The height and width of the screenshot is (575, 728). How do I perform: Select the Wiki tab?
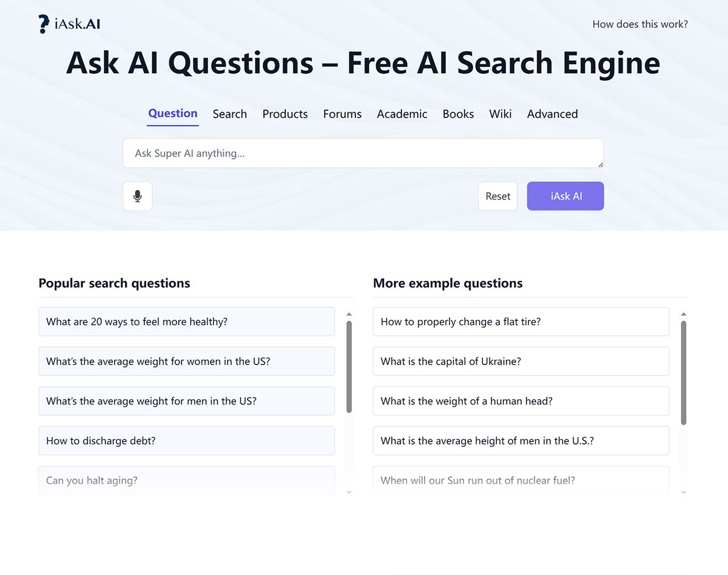pyautogui.click(x=500, y=114)
